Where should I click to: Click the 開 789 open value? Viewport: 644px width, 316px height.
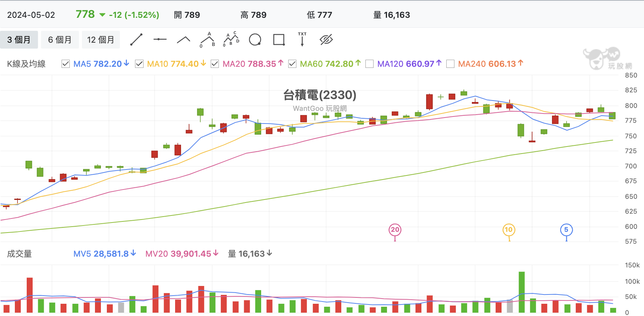(187, 15)
